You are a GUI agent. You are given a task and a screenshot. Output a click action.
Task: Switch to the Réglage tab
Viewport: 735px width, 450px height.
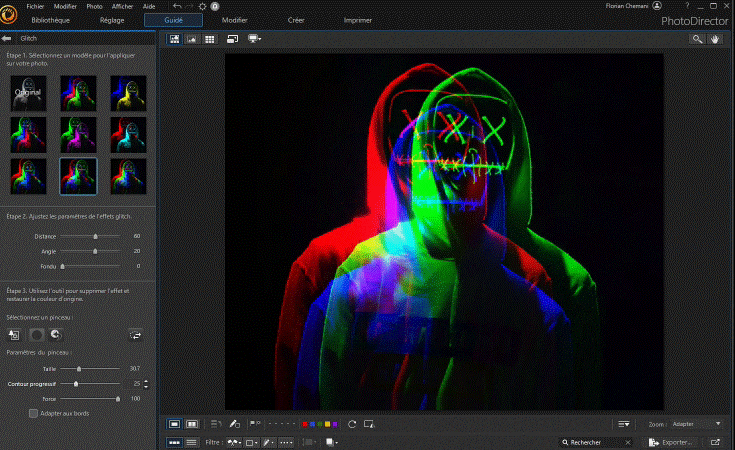pos(112,20)
